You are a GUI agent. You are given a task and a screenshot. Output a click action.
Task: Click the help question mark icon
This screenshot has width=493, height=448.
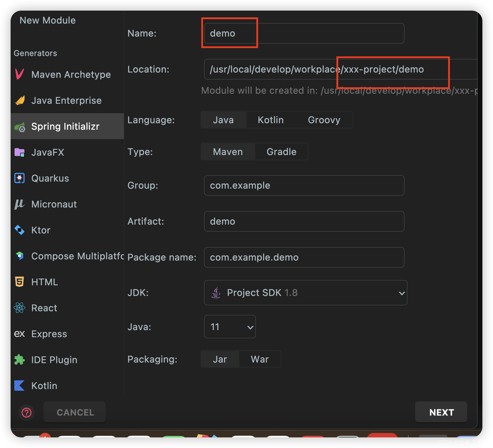pos(26,413)
